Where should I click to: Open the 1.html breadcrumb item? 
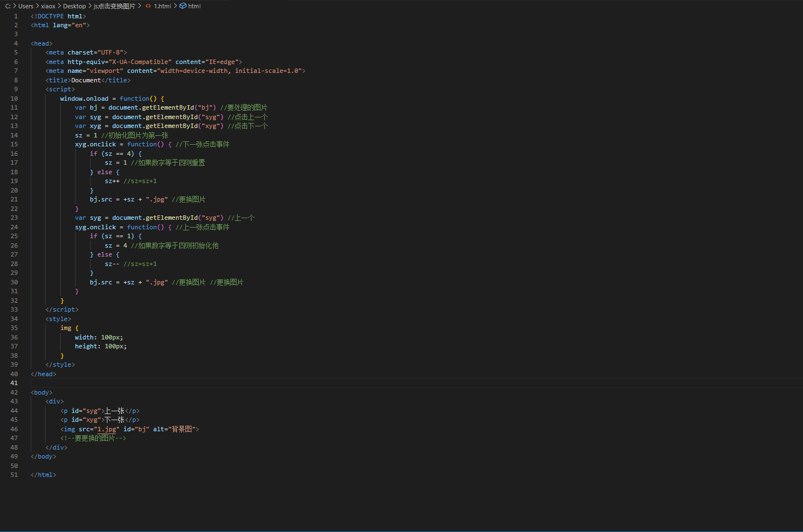tap(162, 6)
